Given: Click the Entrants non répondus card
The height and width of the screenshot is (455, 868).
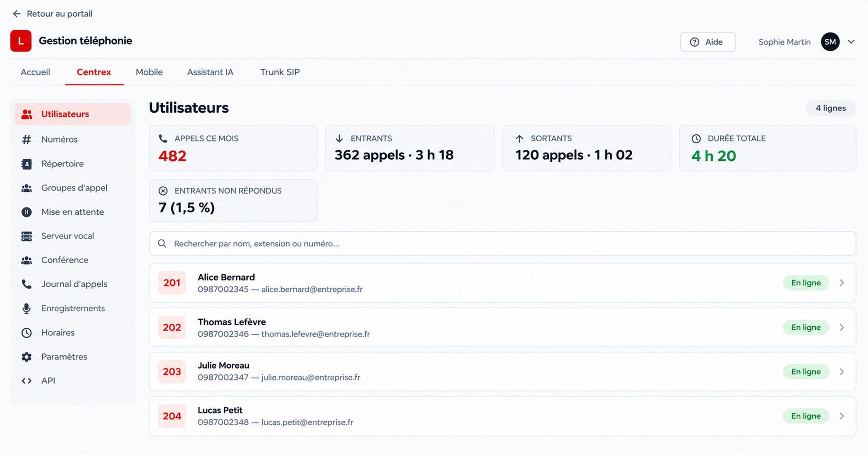Looking at the screenshot, I should 233,201.
